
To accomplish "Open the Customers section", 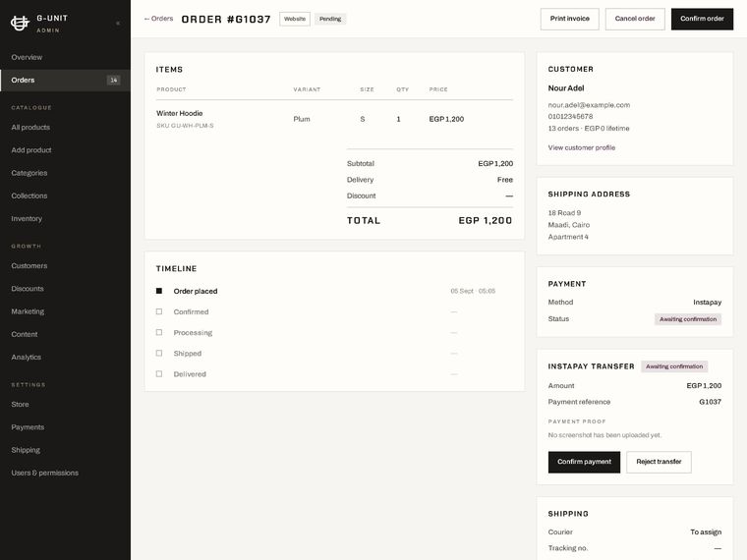I will 29,265.
